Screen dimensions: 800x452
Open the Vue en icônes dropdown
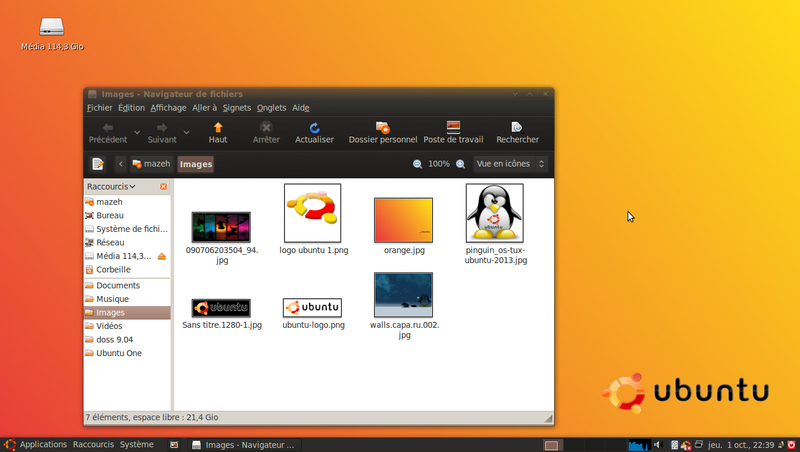511,164
